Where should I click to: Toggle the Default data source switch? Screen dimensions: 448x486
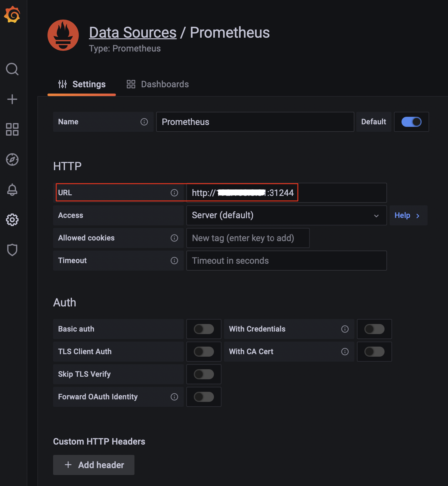[x=411, y=122]
